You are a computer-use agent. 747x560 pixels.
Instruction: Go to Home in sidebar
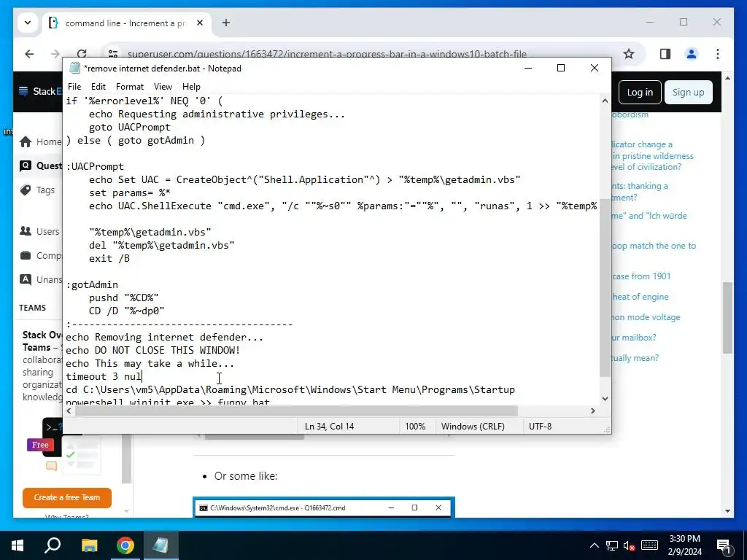click(x=41, y=141)
